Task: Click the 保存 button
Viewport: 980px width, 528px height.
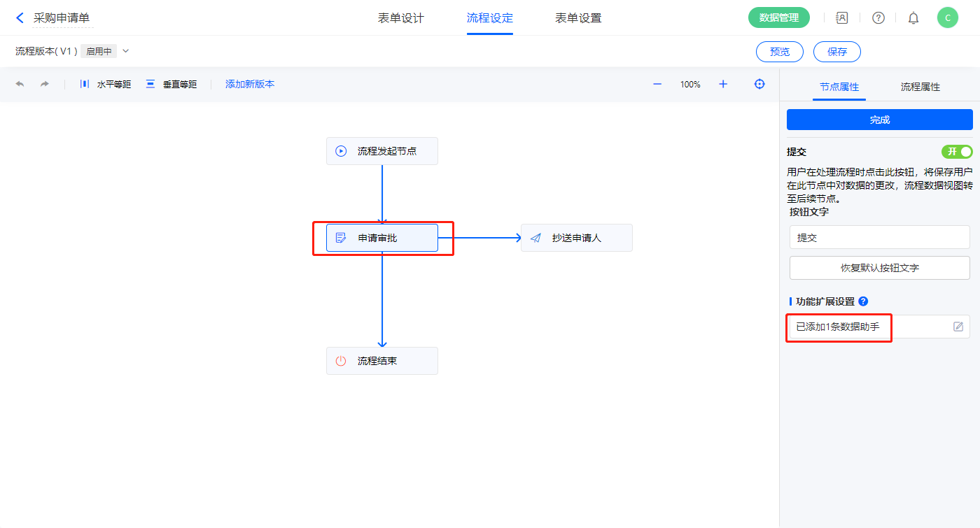Action: point(836,52)
